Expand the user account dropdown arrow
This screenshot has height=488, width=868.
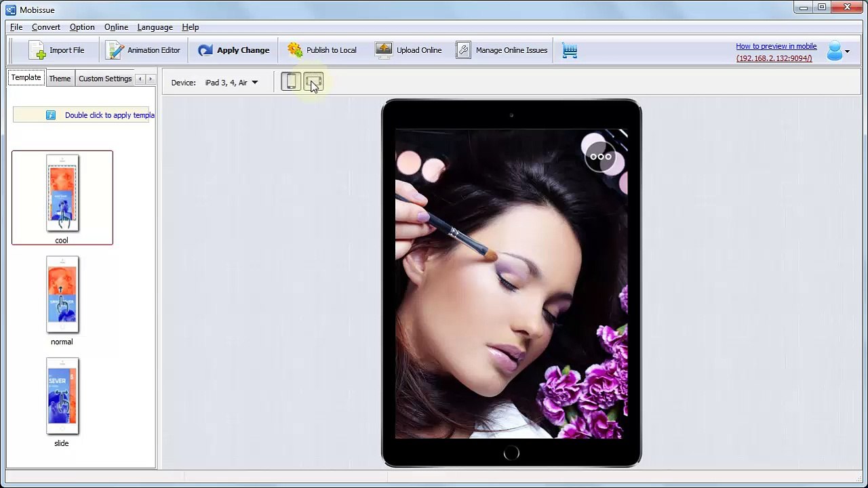coord(847,52)
